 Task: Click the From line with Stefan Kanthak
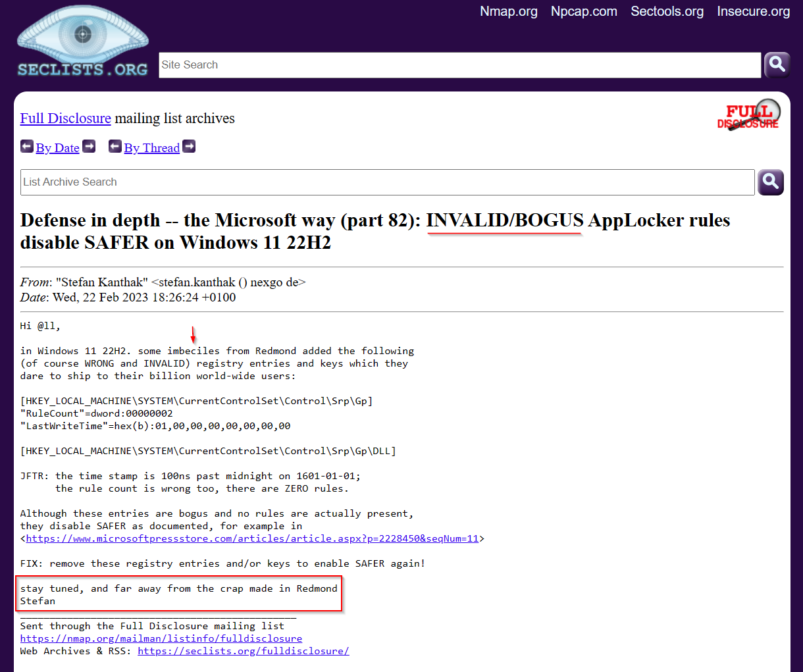(x=163, y=282)
